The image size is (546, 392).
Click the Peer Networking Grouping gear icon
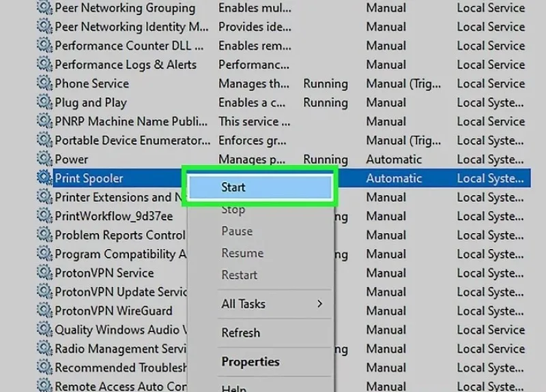[x=44, y=7]
